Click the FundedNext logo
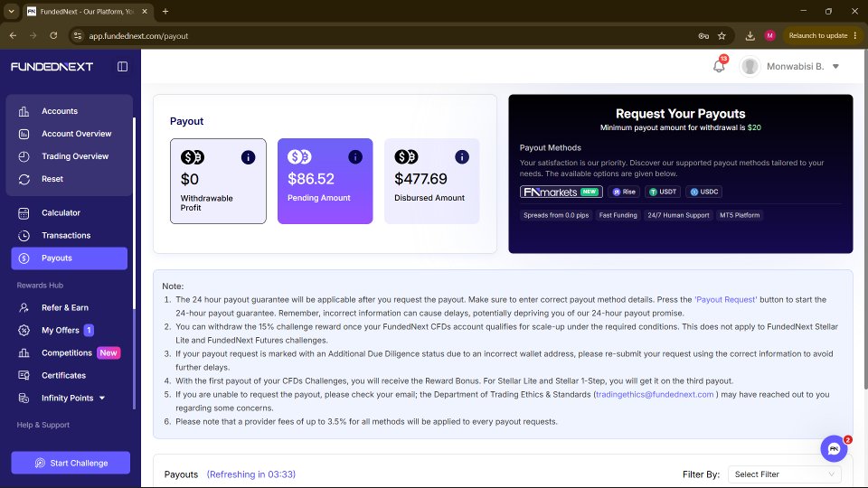Viewport: 868px width, 488px height. click(x=52, y=66)
